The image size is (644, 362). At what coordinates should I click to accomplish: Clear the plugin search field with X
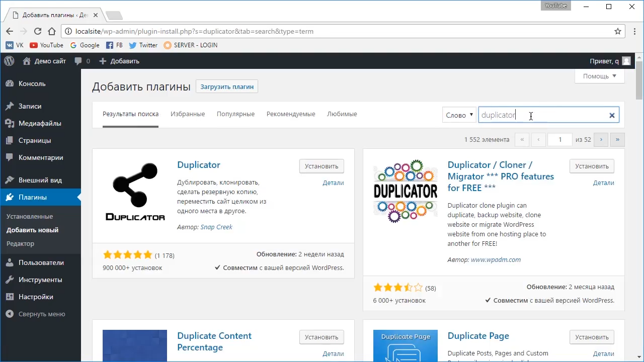[x=612, y=115]
